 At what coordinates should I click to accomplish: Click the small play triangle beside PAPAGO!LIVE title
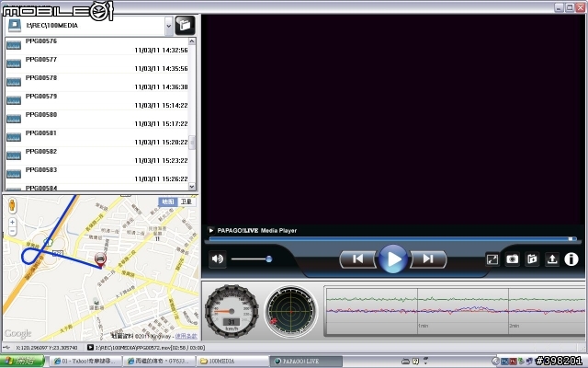pyautogui.click(x=211, y=230)
